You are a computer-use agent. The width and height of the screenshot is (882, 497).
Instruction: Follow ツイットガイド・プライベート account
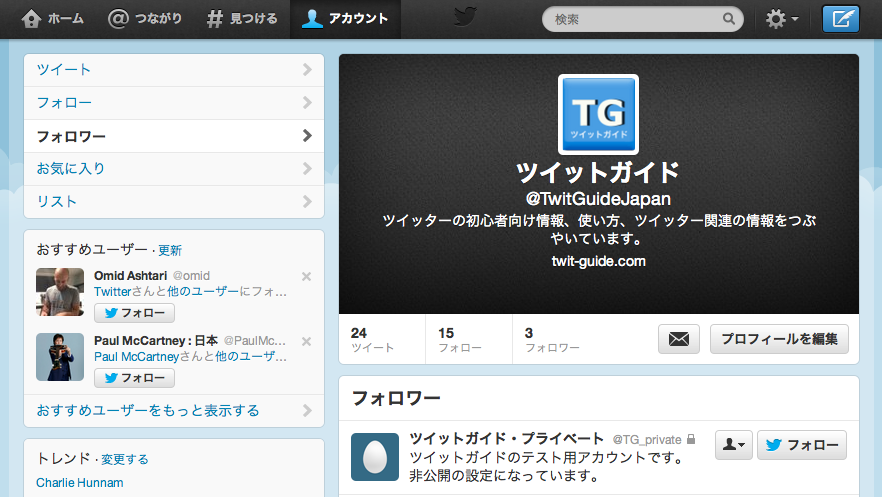coord(802,445)
